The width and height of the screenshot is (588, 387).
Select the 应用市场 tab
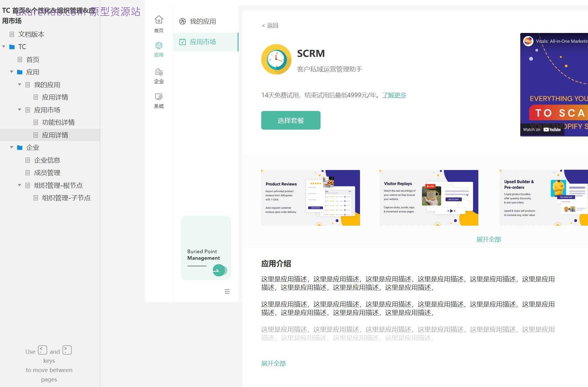pos(203,42)
